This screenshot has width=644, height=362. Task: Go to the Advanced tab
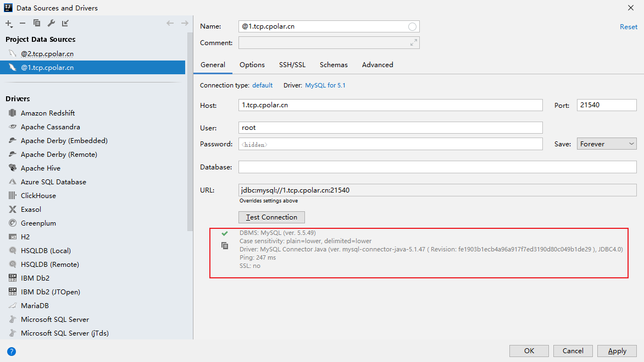coord(377,65)
